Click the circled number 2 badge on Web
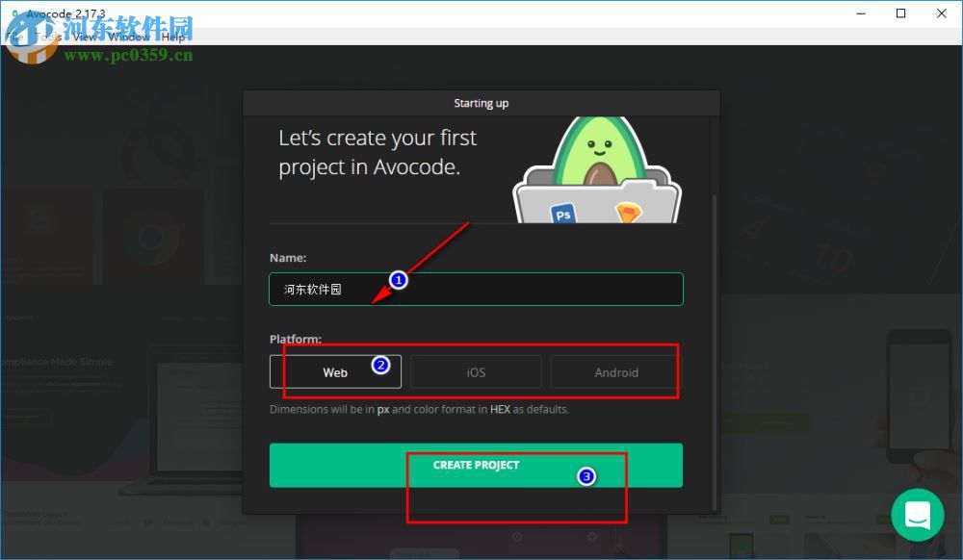Screen dimensions: 963x560 pos(382,364)
